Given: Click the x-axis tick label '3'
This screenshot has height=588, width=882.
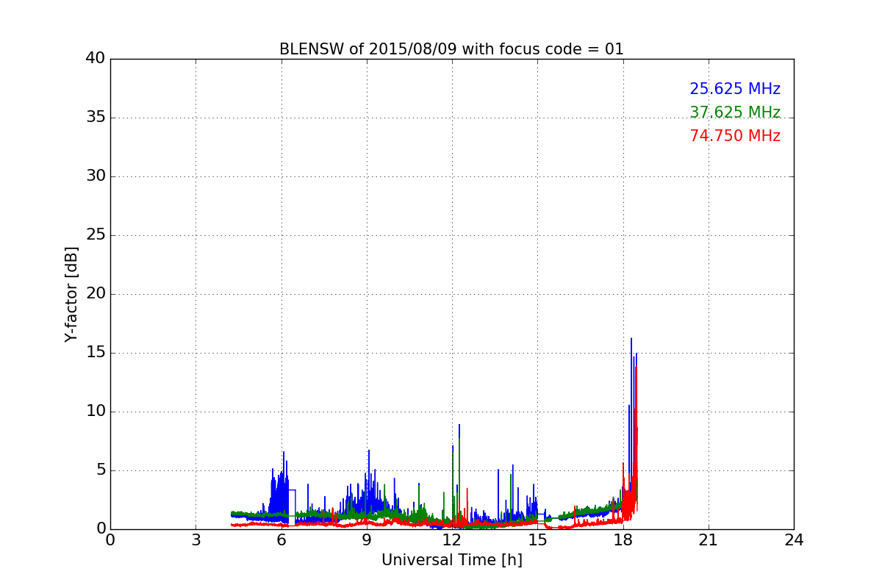Looking at the screenshot, I should click(x=196, y=540).
